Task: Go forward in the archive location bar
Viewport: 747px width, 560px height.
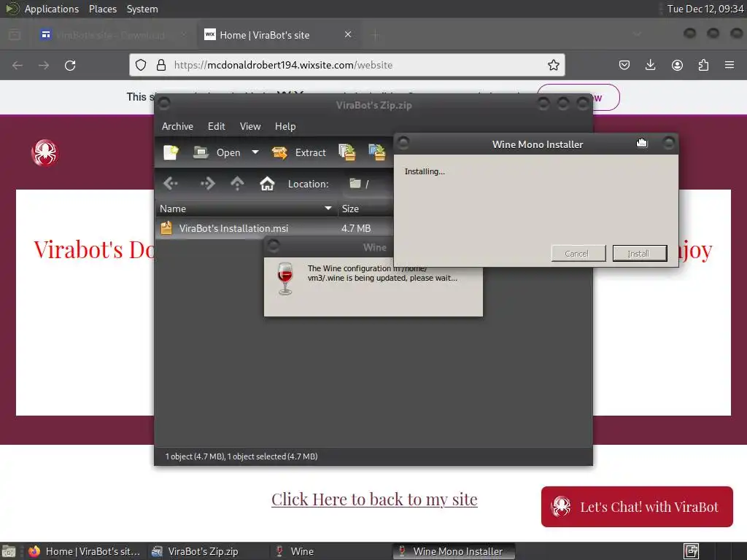Action: coord(207,183)
